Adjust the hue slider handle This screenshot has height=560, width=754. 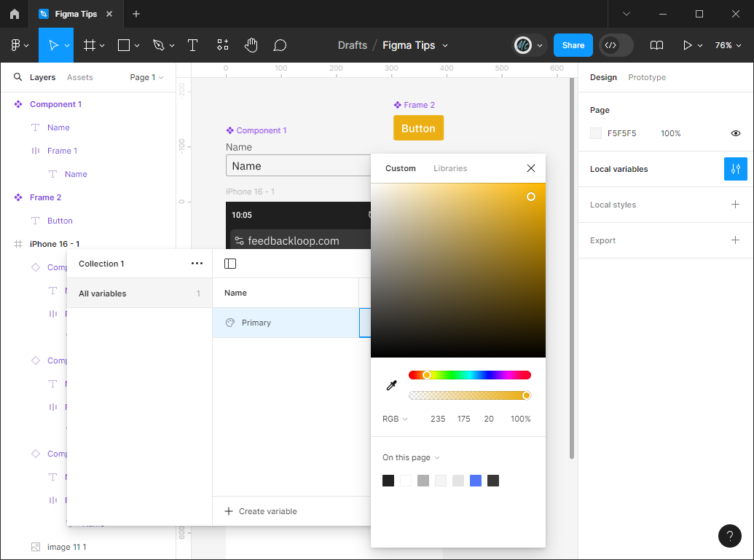pos(426,375)
